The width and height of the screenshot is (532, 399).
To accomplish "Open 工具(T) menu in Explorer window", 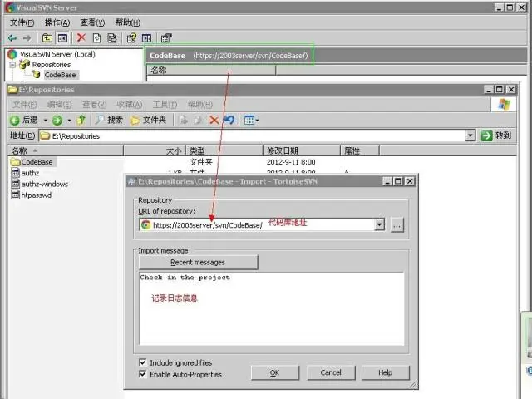I will point(165,105).
